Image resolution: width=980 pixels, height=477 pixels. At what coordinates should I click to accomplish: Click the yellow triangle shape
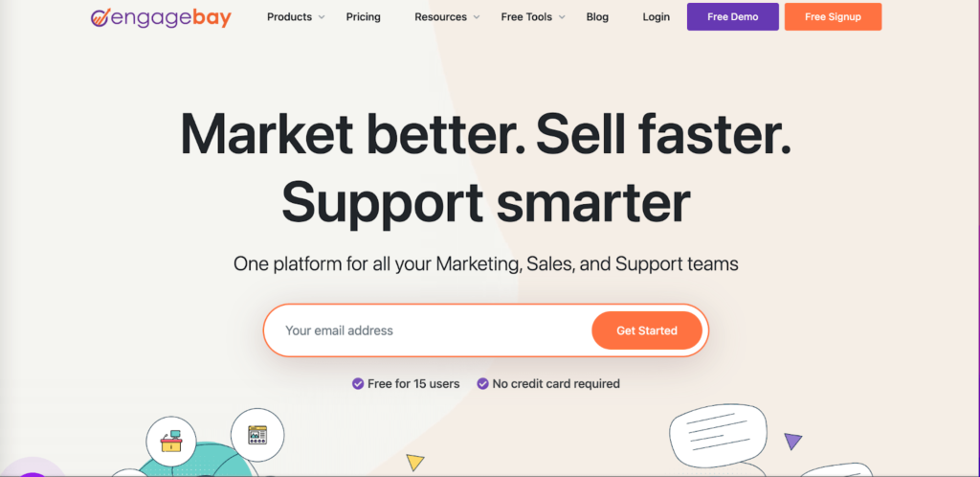click(x=414, y=462)
